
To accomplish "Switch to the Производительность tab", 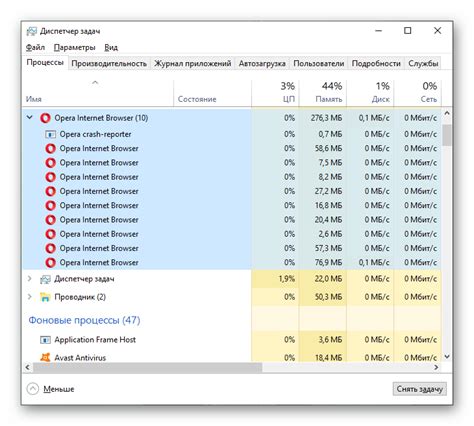I will (x=109, y=63).
